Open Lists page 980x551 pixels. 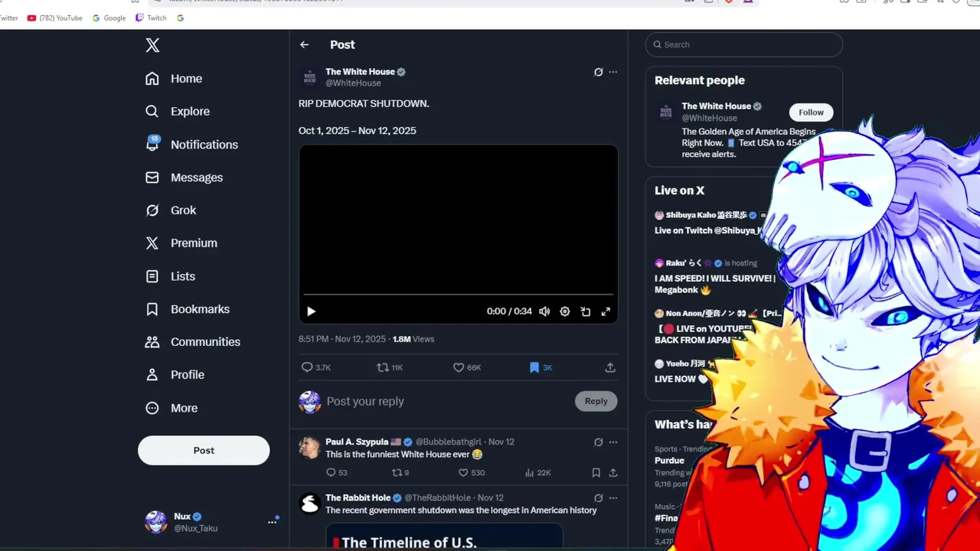171,276
